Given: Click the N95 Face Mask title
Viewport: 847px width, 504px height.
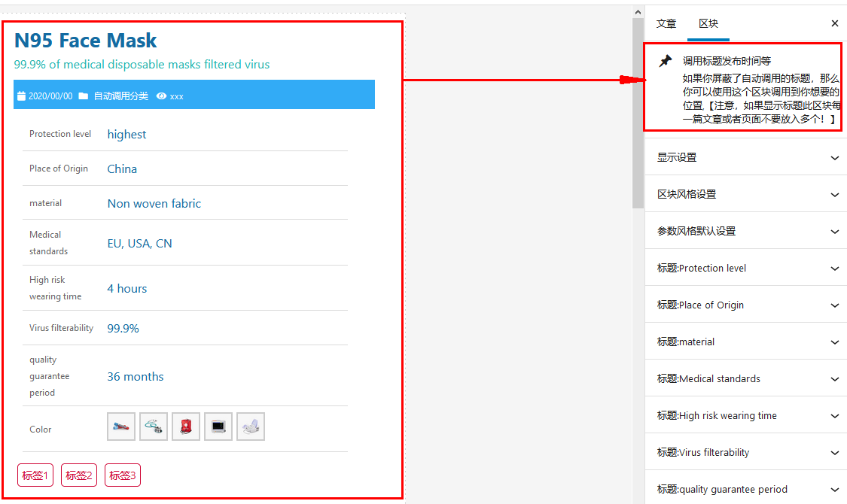Looking at the screenshot, I should point(86,41).
